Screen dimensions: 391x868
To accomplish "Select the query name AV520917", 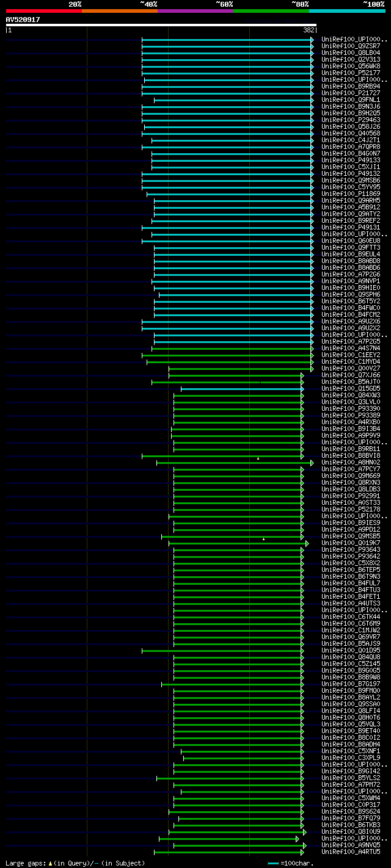I will tap(23, 20).
